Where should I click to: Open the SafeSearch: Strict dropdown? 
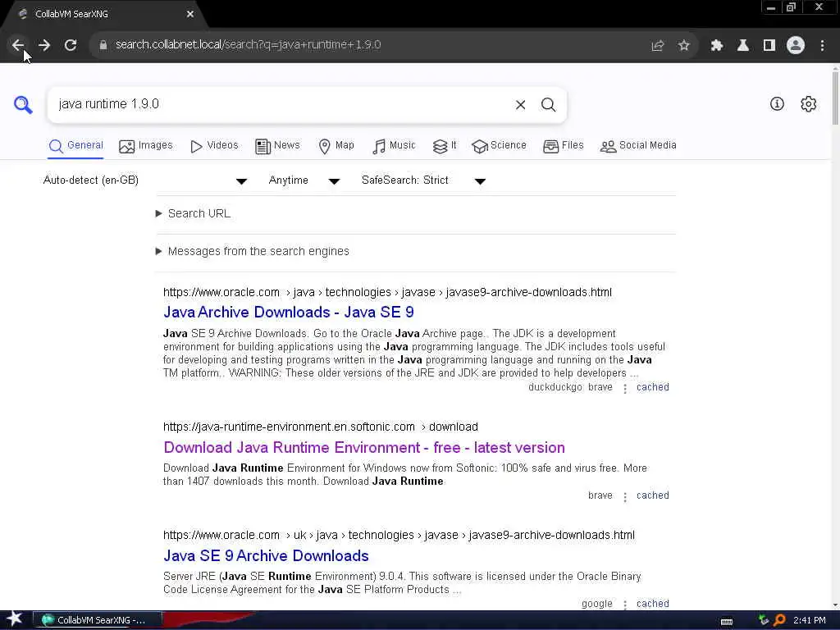click(423, 180)
